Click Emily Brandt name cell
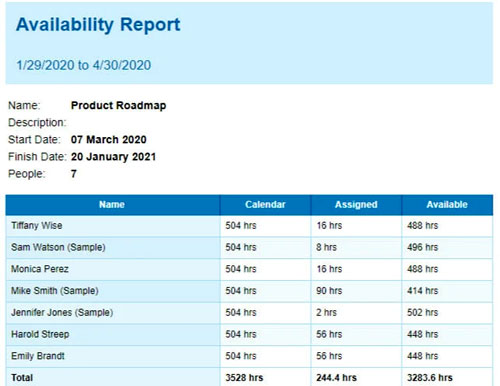Screen dimensions: 500x386 pyautogui.click(x=38, y=356)
